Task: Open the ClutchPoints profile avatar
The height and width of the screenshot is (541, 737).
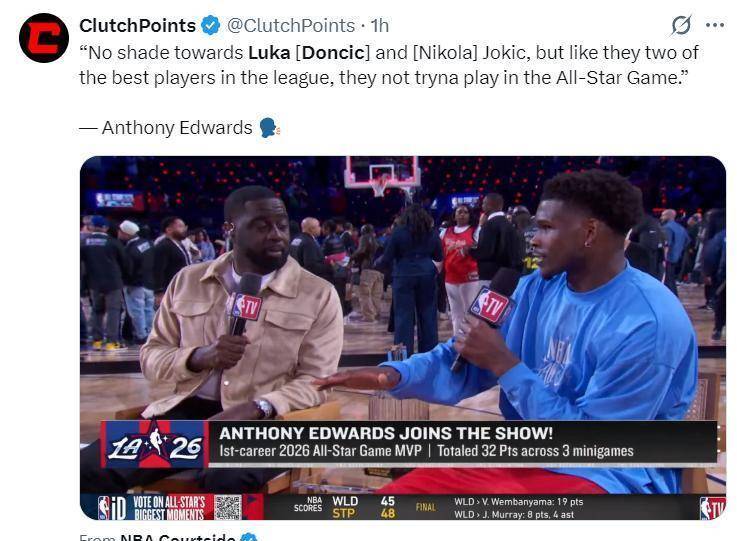Action: [x=44, y=38]
